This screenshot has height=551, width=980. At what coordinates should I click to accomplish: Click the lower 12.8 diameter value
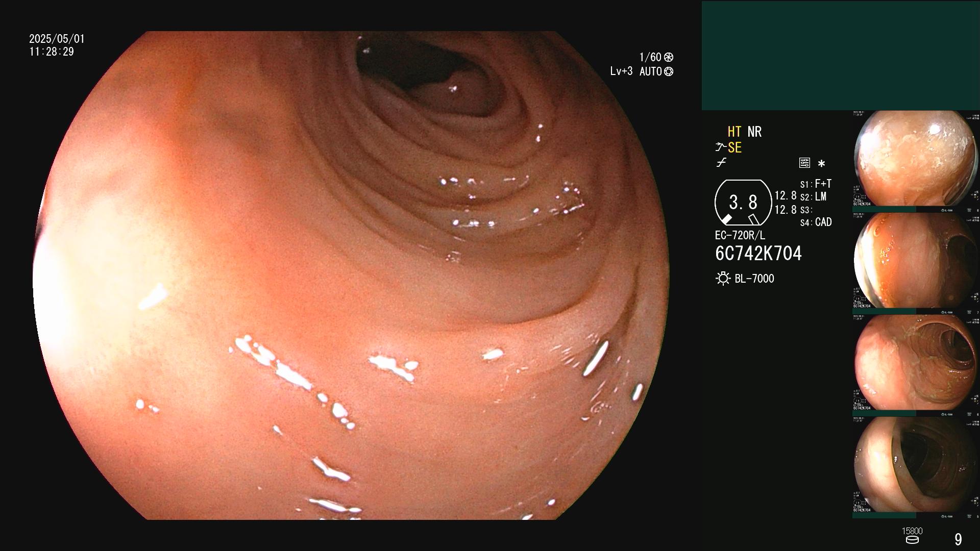(786, 210)
